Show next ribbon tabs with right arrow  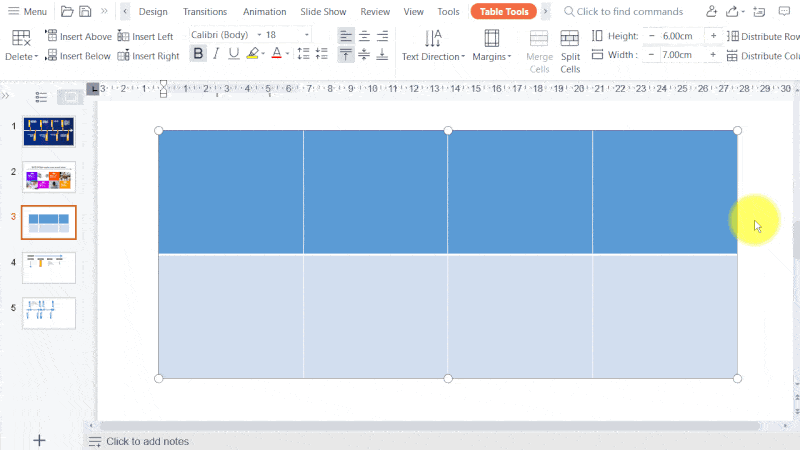tap(545, 11)
